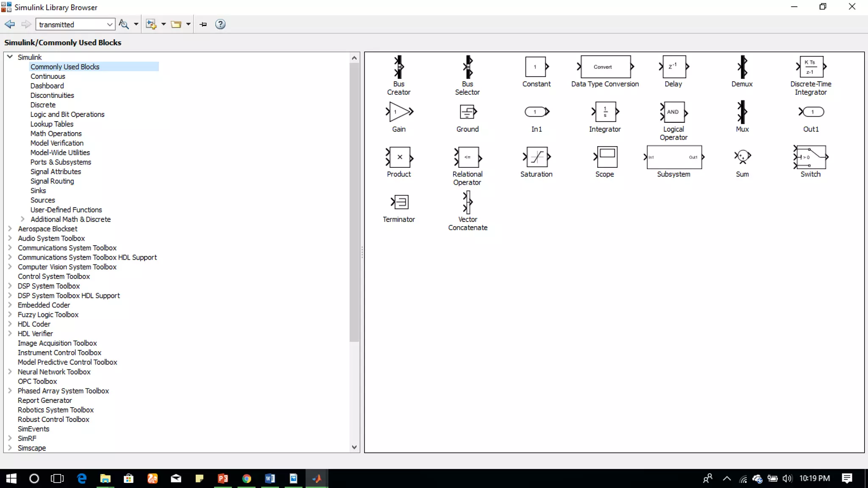Click the Integrator block icon

(605, 112)
